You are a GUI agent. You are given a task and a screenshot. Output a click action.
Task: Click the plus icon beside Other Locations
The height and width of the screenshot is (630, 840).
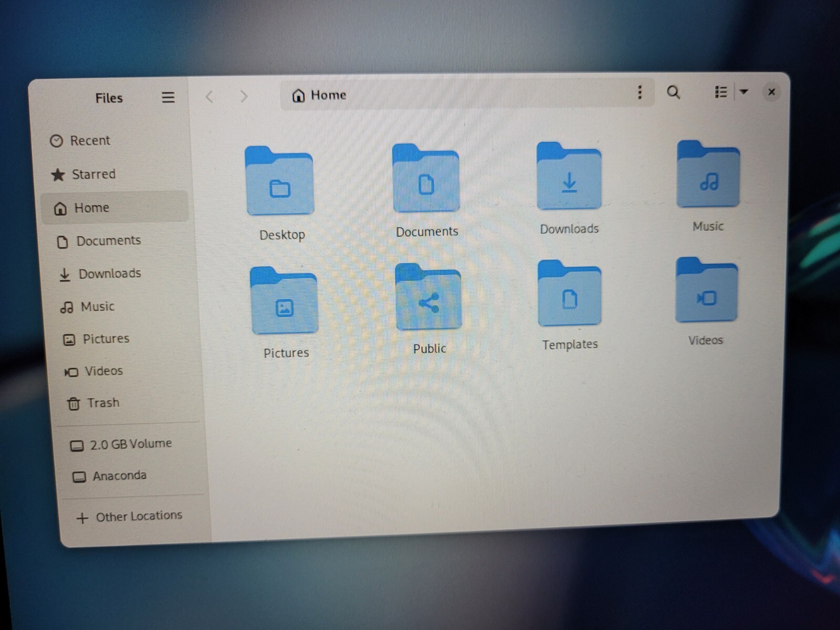click(x=82, y=518)
